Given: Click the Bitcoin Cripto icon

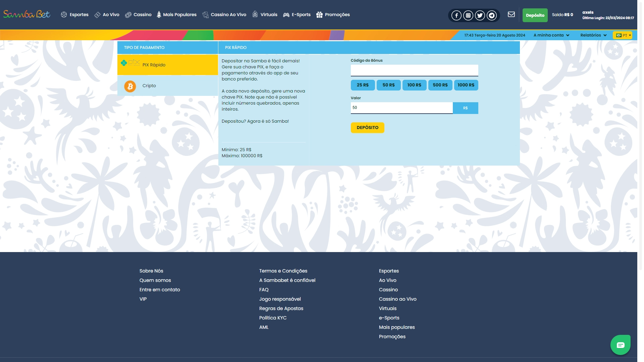Looking at the screenshot, I should pyautogui.click(x=130, y=86).
